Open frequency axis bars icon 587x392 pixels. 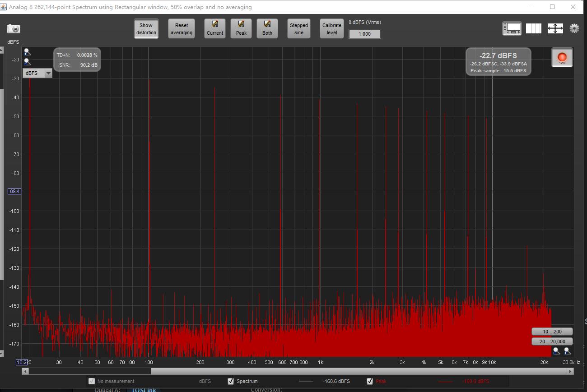(534, 28)
